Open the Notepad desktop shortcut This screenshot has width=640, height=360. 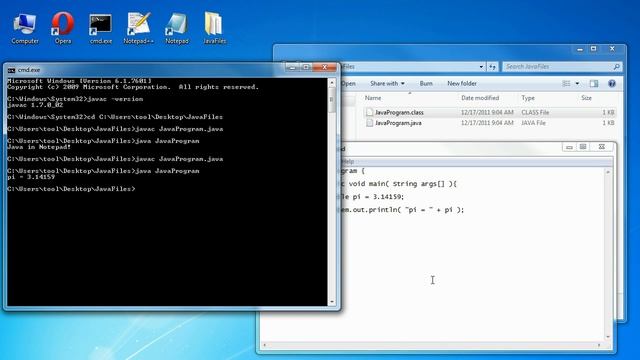[177, 28]
